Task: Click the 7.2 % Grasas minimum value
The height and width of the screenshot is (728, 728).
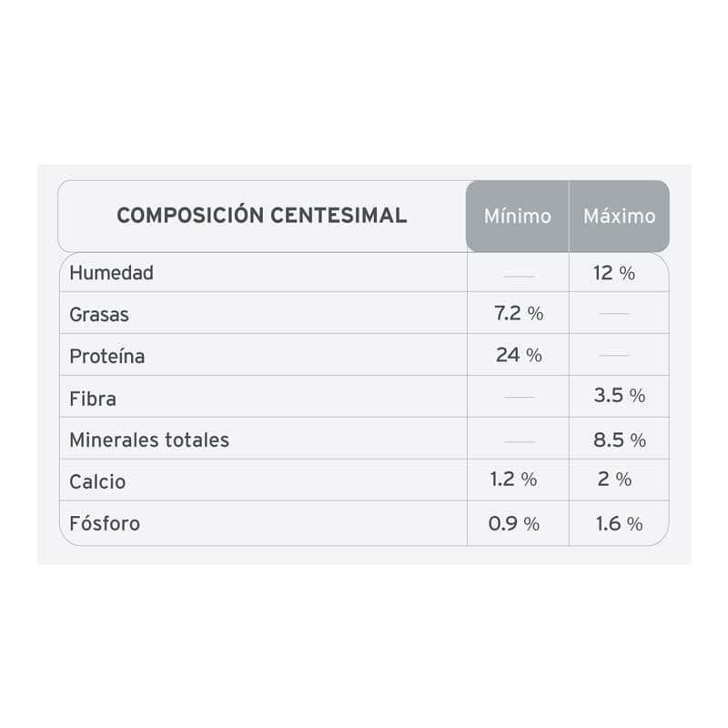Action: tap(519, 314)
